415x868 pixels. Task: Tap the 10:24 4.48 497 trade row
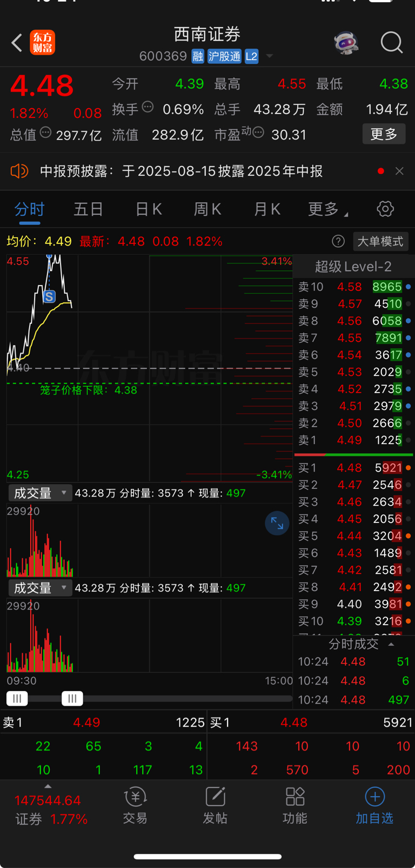coord(354,700)
